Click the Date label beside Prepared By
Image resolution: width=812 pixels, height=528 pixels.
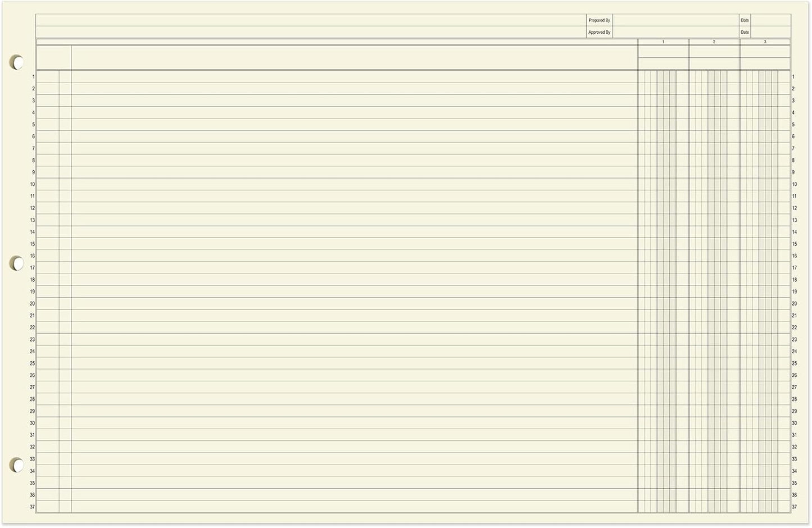coord(743,20)
